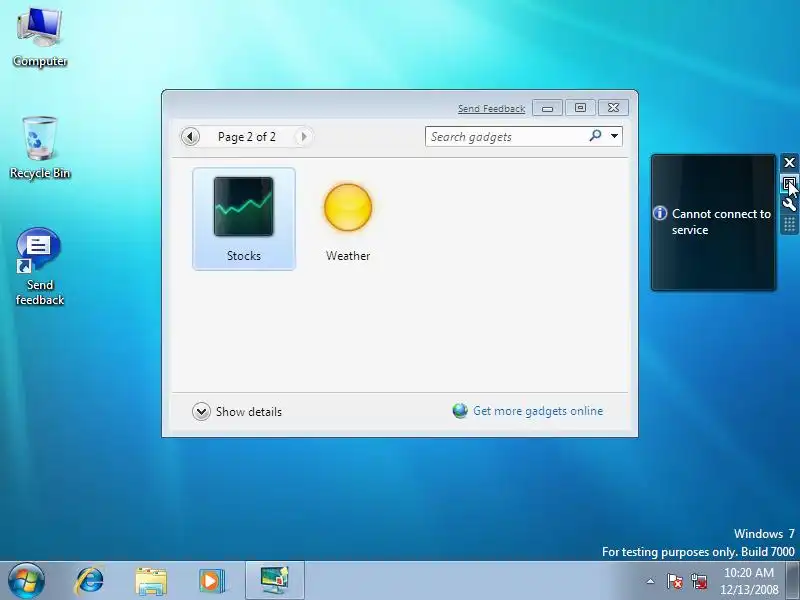Screen dimensions: 800x600
Task: Click the Send Feedback link in gadget window
Action: click(x=491, y=109)
